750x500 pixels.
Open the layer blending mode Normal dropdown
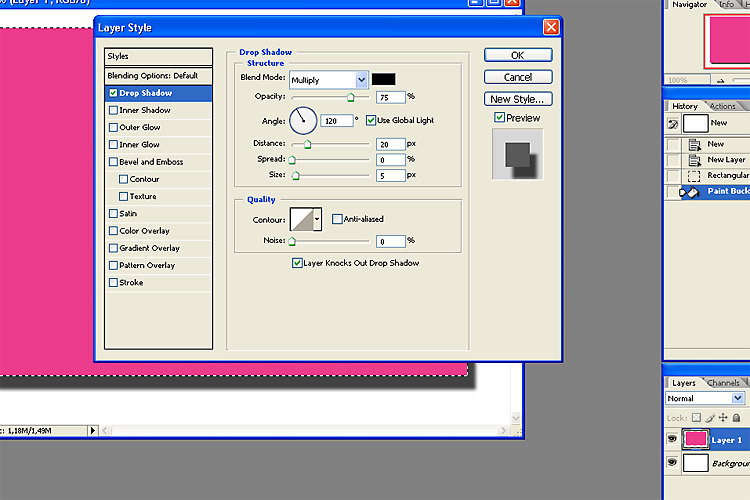click(x=738, y=398)
